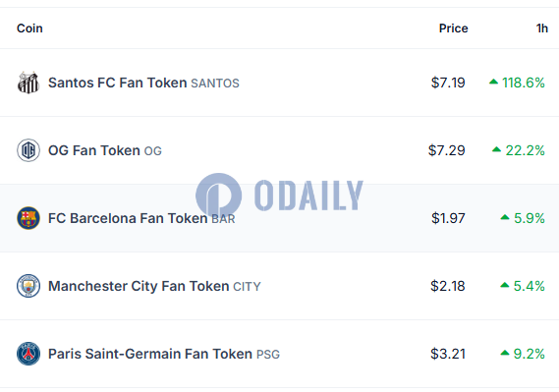Viewport: 559px width, 392px height.
Task: Open the Santos FC Fan Token page
Action: [x=118, y=83]
